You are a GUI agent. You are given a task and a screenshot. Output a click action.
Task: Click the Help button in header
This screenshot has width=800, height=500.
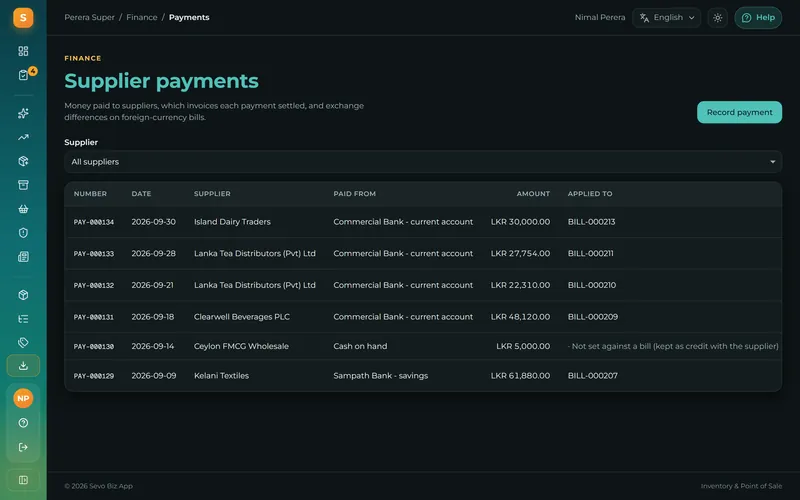coord(758,18)
